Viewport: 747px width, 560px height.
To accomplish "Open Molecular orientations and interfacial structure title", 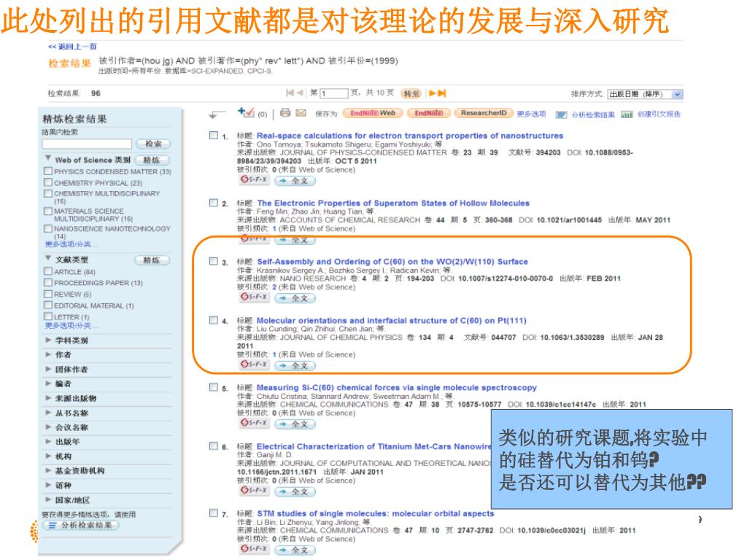I will coord(392,321).
